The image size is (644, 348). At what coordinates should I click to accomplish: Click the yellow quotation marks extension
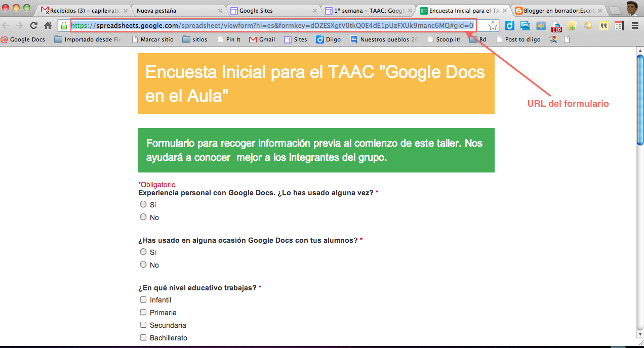click(x=603, y=25)
